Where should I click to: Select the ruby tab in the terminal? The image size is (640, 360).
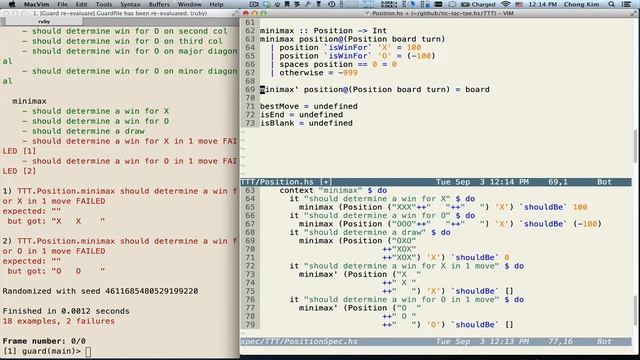(x=44, y=21)
